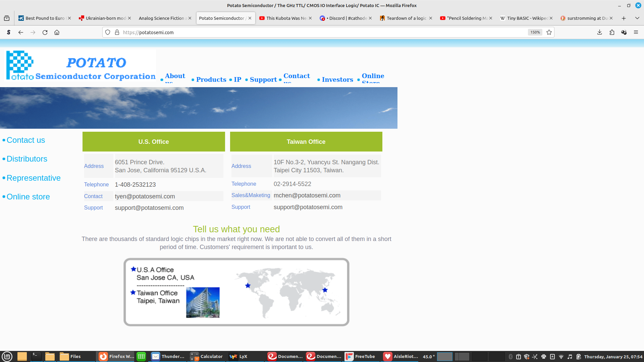Screen dimensions: 644x362
Task: Click the site padlock icon
Action: pyautogui.click(x=117, y=33)
